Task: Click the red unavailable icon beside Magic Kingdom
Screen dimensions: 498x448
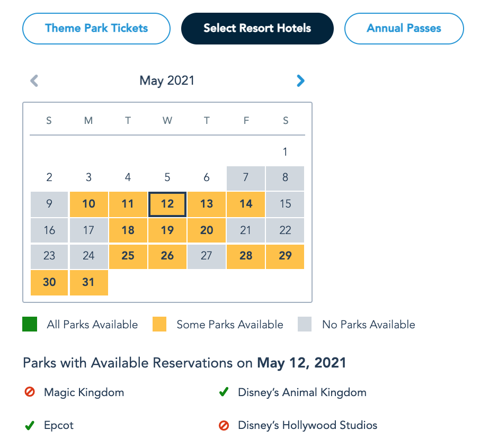Action: 30,392
